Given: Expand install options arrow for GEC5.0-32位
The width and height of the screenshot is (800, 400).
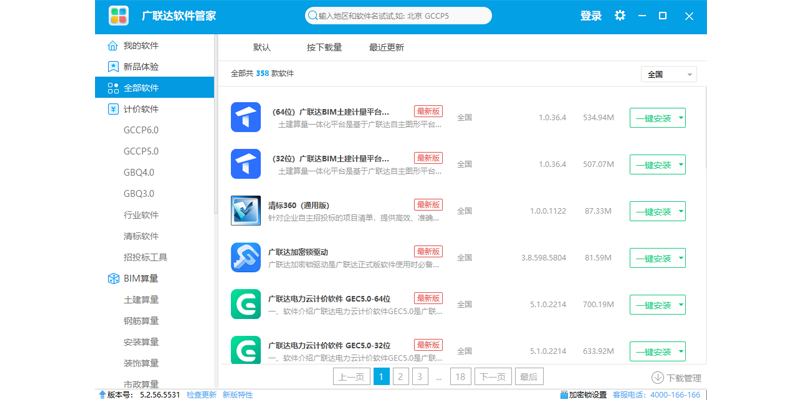Looking at the screenshot, I should pos(681,352).
